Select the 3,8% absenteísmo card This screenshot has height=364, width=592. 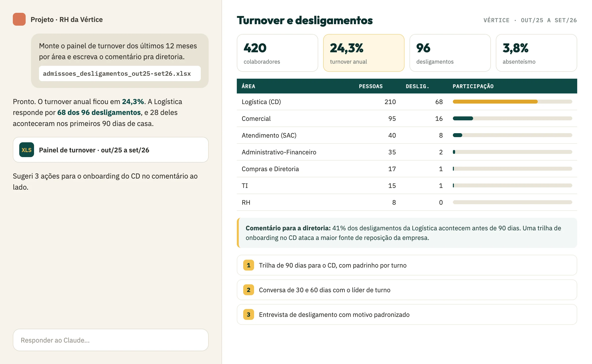(x=536, y=53)
